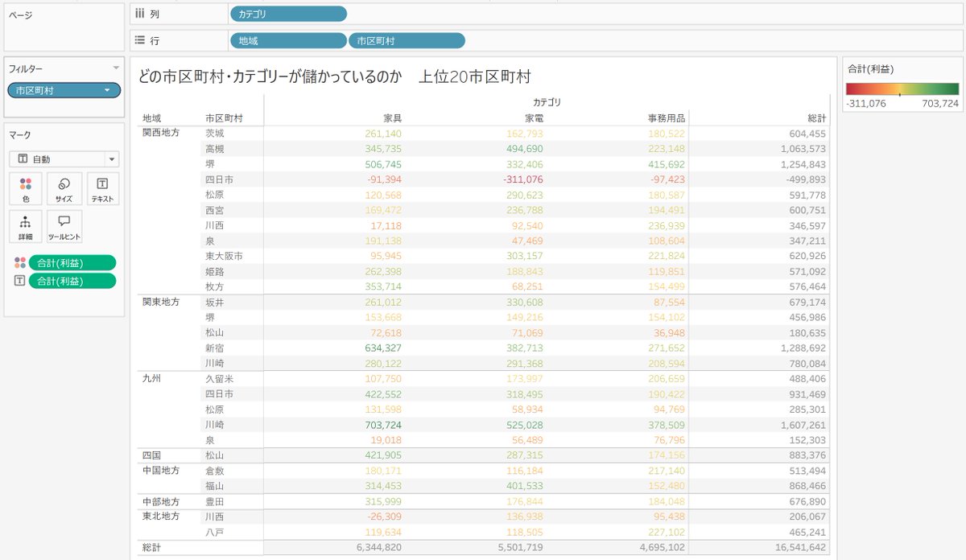This screenshot has width=966, height=560.
Task: Select the 倉敷 city row label
Action: pos(215,471)
